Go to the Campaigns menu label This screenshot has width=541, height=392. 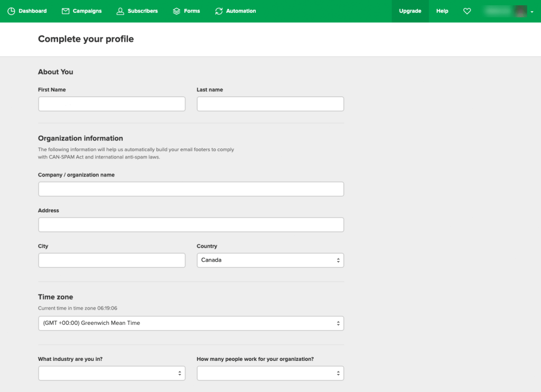(x=87, y=11)
